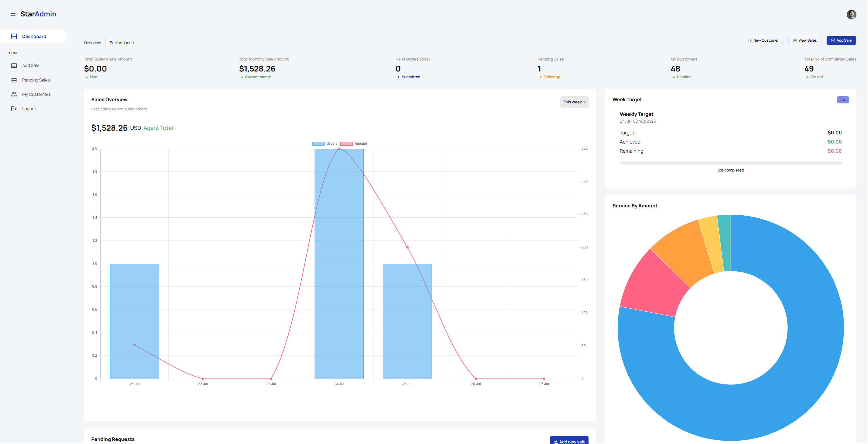The width and height of the screenshot is (868, 444).
Task: Switch to the Performance tab
Action: [122, 43]
